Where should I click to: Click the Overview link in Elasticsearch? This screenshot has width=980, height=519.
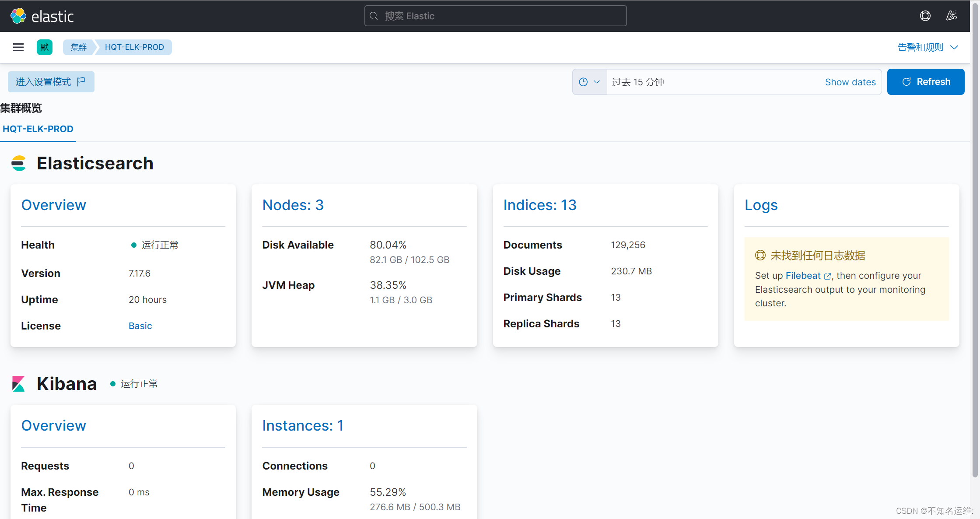[54, 205]
